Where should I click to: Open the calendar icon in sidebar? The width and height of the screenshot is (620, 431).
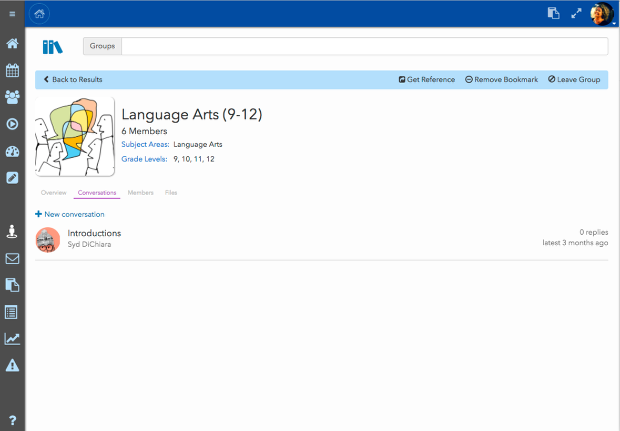point(12,70)
